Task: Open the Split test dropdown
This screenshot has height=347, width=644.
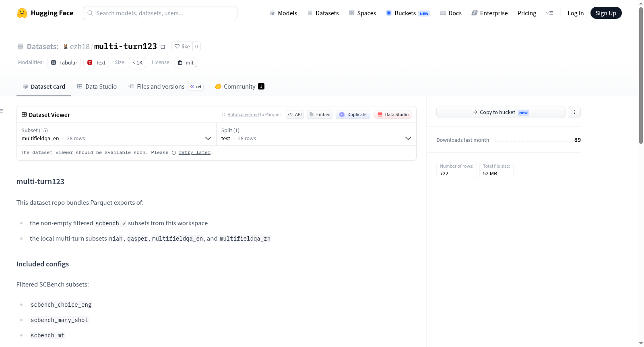Action: tap(316, 134)
